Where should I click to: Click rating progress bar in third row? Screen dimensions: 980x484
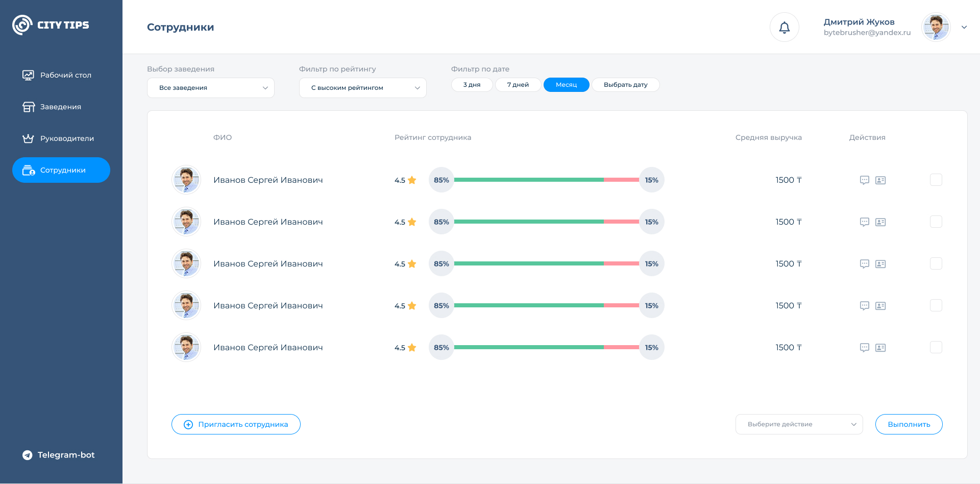[x=547, y=263]
